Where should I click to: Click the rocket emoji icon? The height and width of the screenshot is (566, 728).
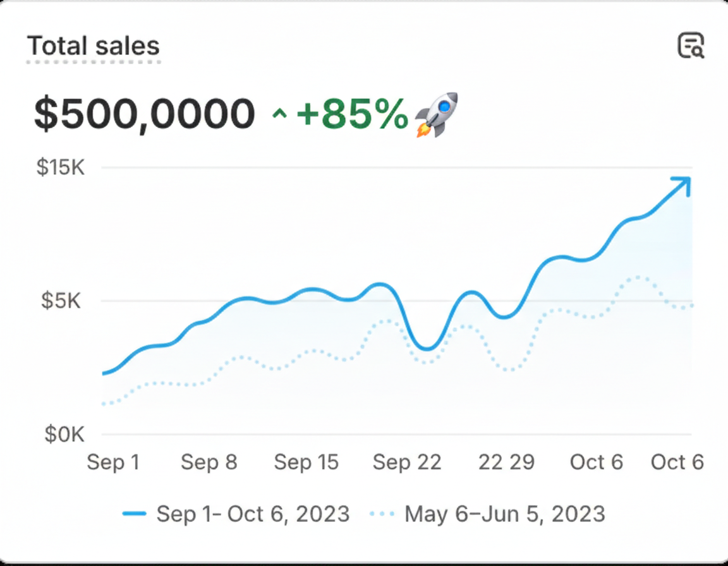pos(437,114)
